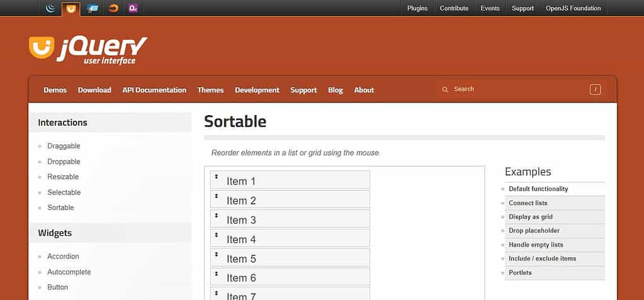Open the OpenJS Foundation link
The image size is (644, 300).
coord(573,8)
